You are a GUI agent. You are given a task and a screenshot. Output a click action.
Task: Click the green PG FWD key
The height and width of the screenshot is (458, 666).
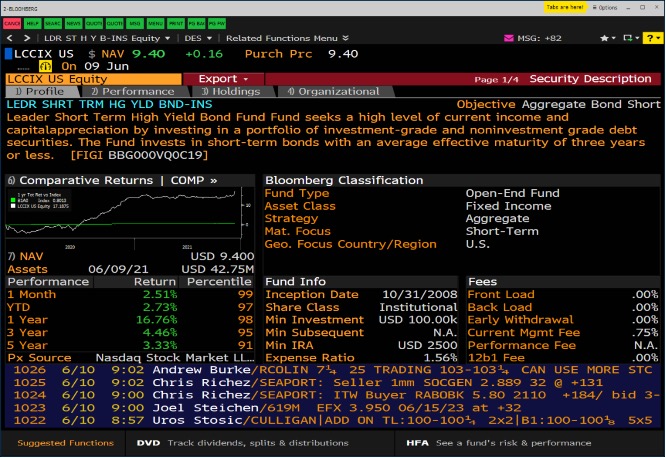click(x=217, y=23)
